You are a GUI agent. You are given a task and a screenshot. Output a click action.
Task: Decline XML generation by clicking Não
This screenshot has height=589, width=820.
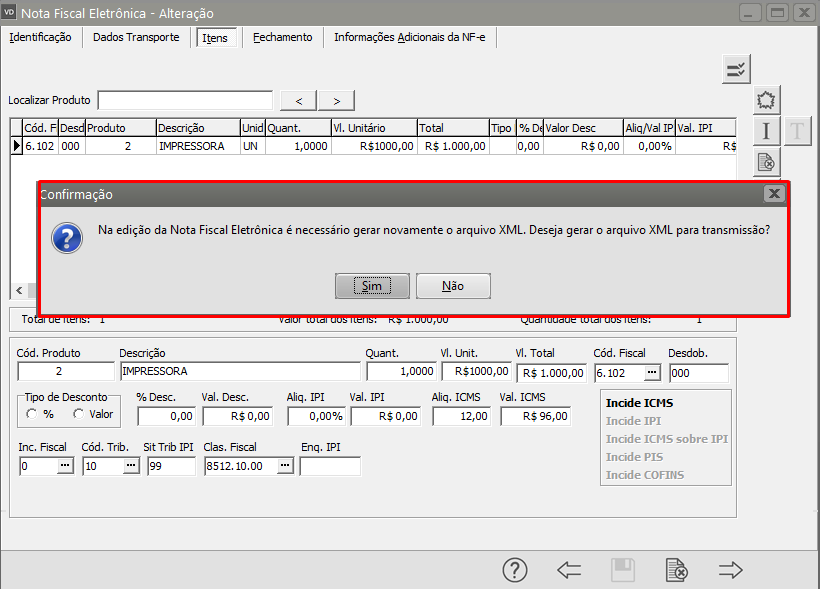453,286
